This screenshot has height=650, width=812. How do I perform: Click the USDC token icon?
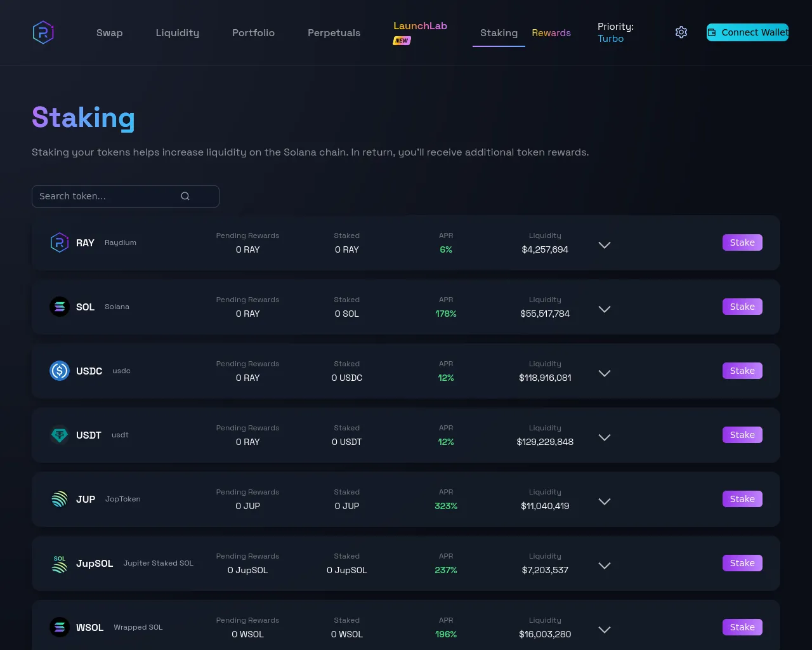point(60,371)
